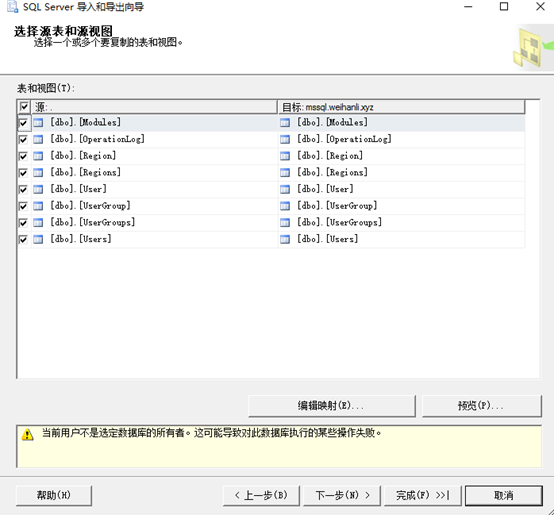Screen dimensions: 554x515
Task: Finish the wizard with 完成(F) button
Action: click(423, 495)
